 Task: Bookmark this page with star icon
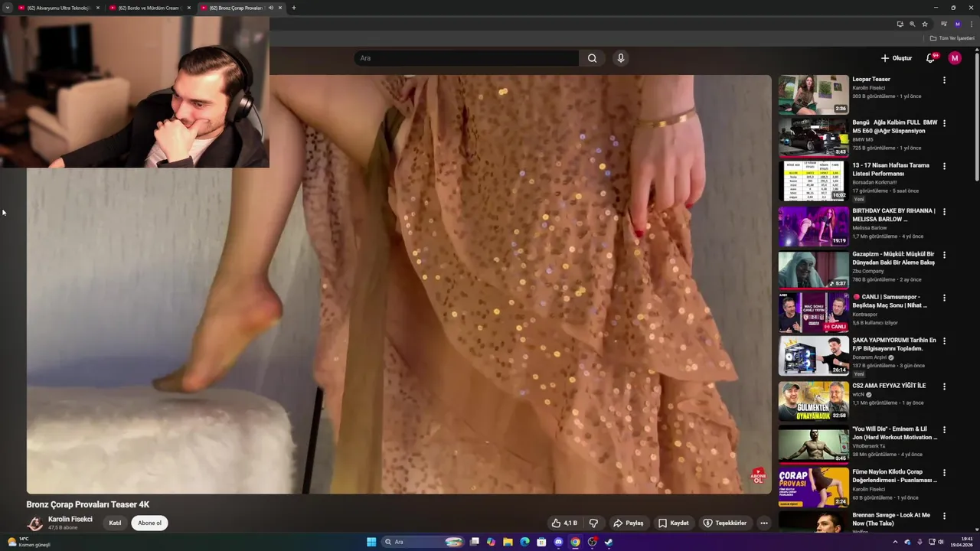click(925, 24)
